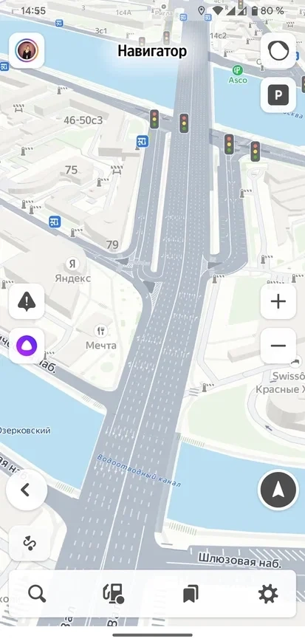Open saved bookmarks icon
This screenshot has width=305, height=644.
click(191, 594)
